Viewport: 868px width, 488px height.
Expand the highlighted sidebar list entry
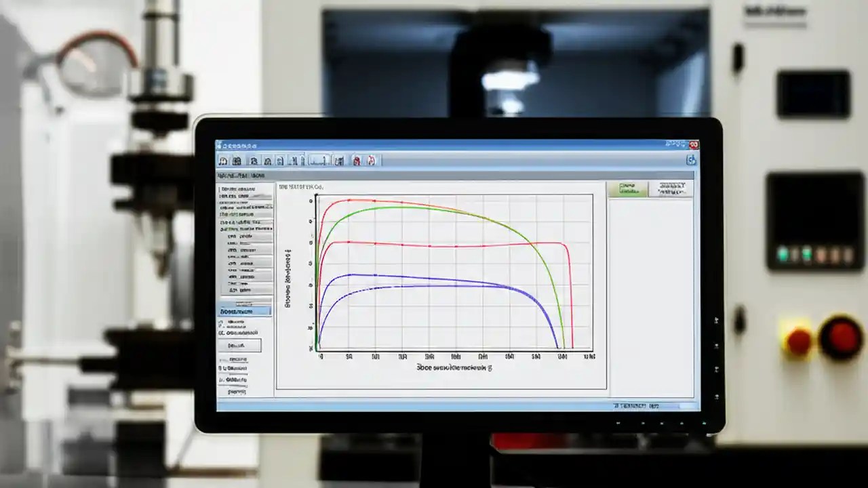(x=244, y=311)
